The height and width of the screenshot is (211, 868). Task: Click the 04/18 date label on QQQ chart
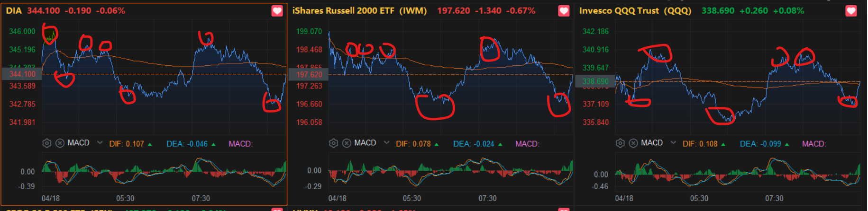point(624,199)
